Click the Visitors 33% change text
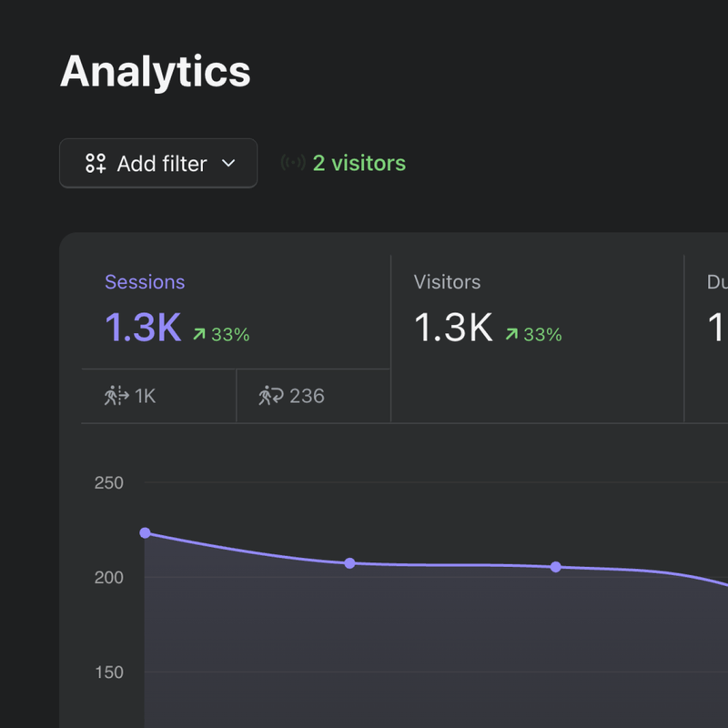 (542, 334)
